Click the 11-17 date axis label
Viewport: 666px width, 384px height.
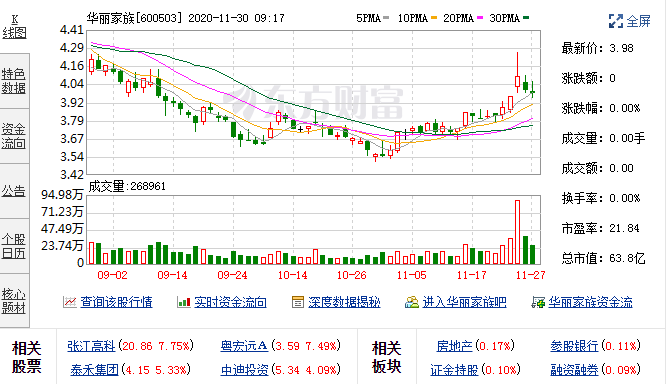(471, 275)
